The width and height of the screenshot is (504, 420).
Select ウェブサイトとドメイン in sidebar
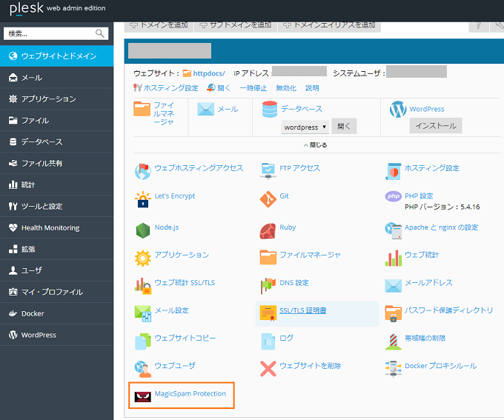(x=56, y=56)
